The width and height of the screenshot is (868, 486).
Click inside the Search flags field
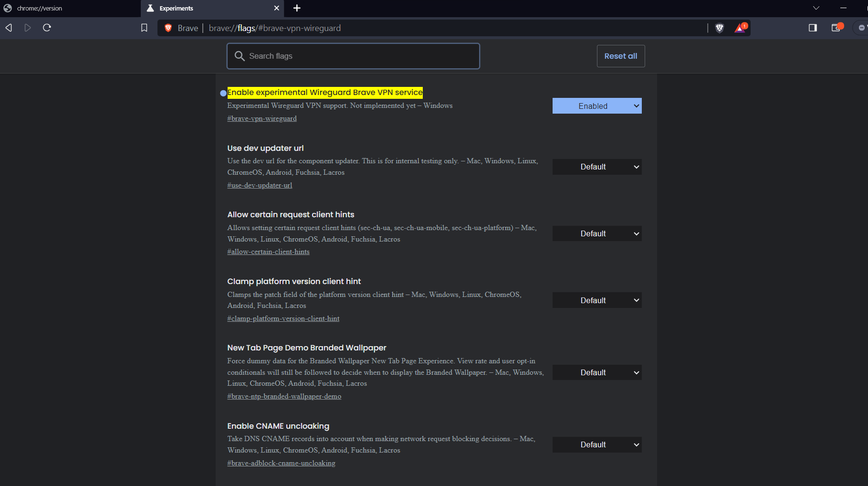click(353, 56)
